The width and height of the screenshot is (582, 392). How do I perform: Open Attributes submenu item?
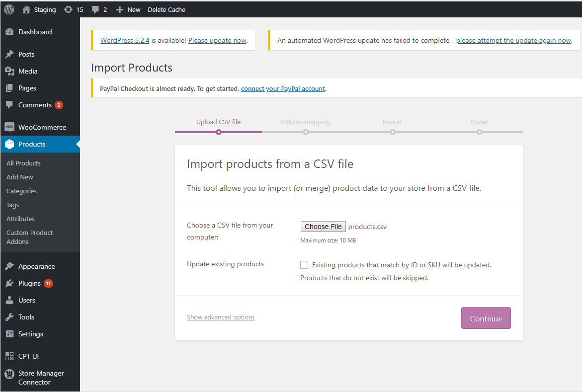pyautogui.click(x=20, y=219)
